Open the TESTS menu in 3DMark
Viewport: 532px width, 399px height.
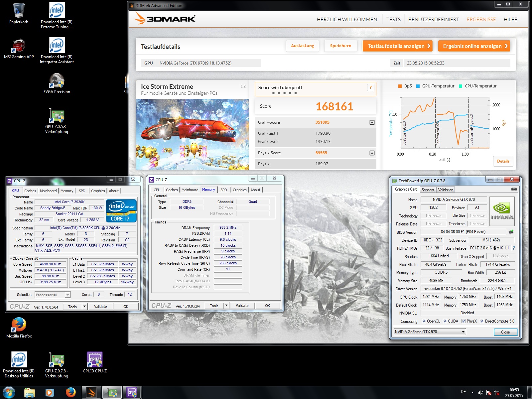tap(393, 20)
